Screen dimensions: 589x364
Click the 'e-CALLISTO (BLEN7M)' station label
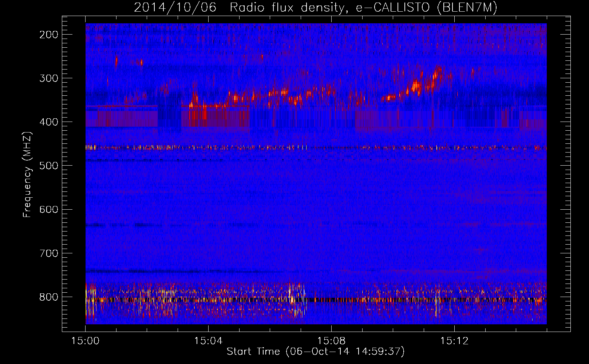pos(426,8)
